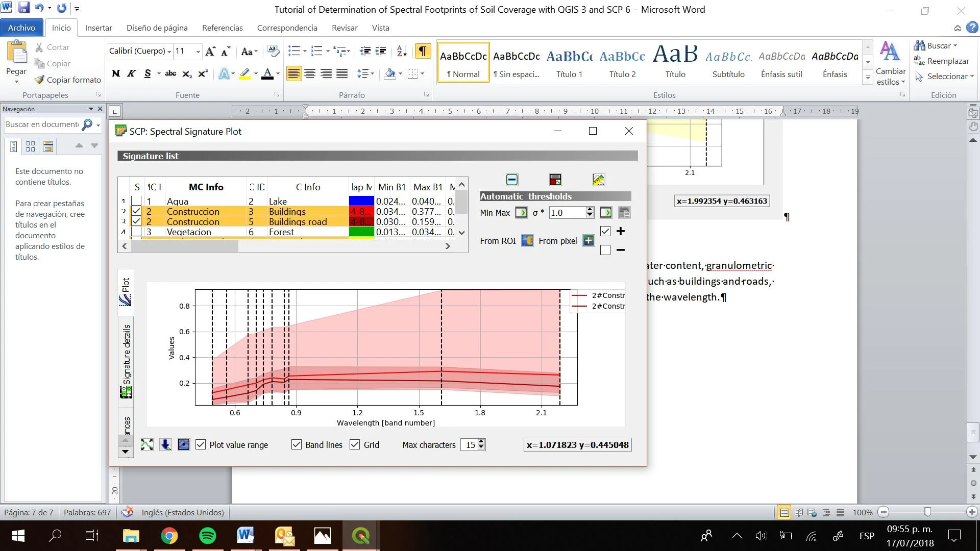Apply superscript formatting
980x551 pixels.
[x=203, y=74]
